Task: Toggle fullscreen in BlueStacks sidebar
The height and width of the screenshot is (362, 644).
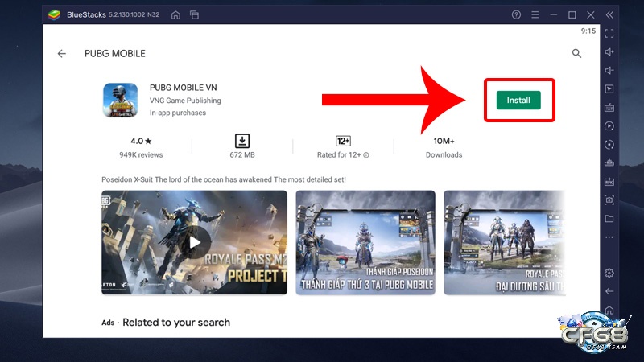Action: coord(609,34)
